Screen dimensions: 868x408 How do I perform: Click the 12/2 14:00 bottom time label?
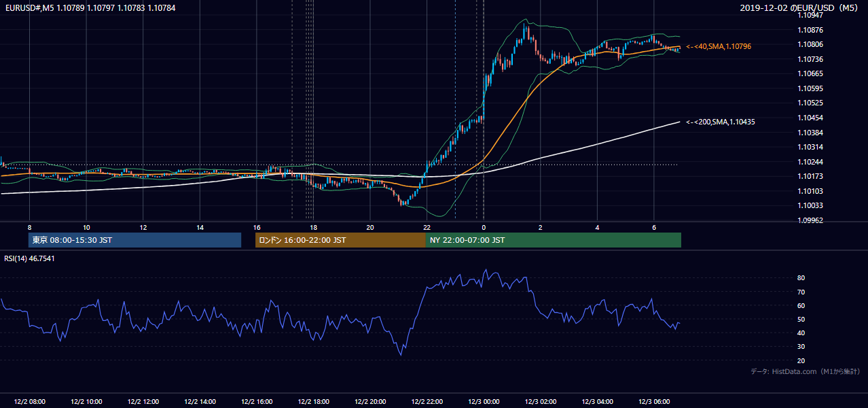click(x=200, y=401)
